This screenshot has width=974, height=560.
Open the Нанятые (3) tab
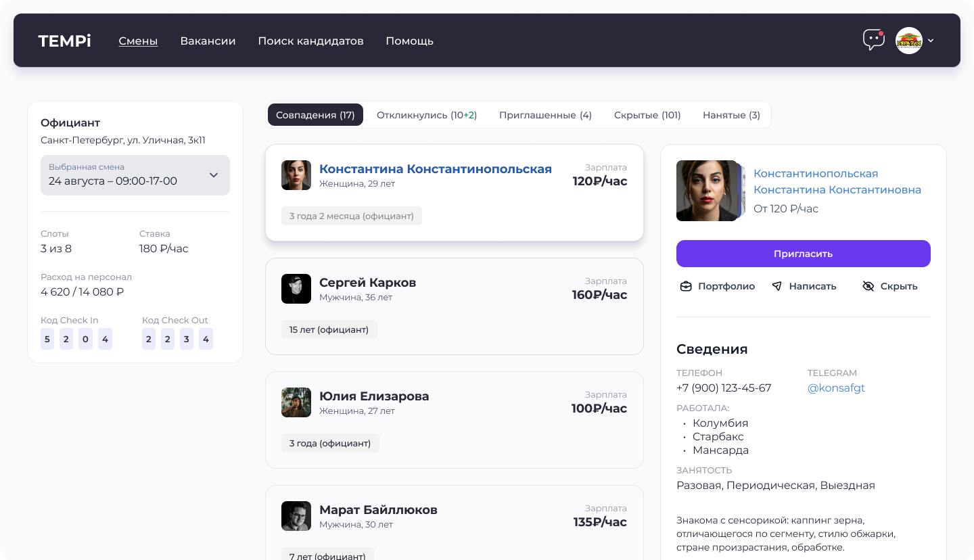pyautogui.click(x=731, y=115)
